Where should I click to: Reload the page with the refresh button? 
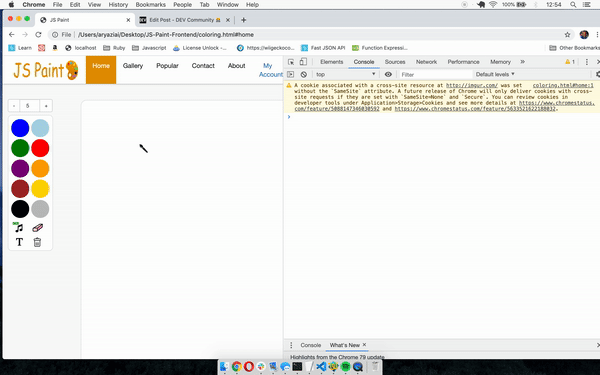(x=38, y=34)
